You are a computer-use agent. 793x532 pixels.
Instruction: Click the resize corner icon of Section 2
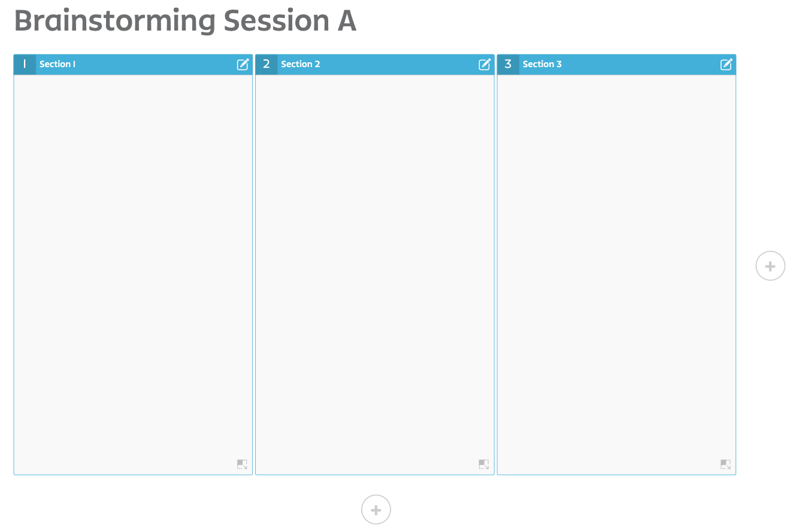tap(484, 464)
